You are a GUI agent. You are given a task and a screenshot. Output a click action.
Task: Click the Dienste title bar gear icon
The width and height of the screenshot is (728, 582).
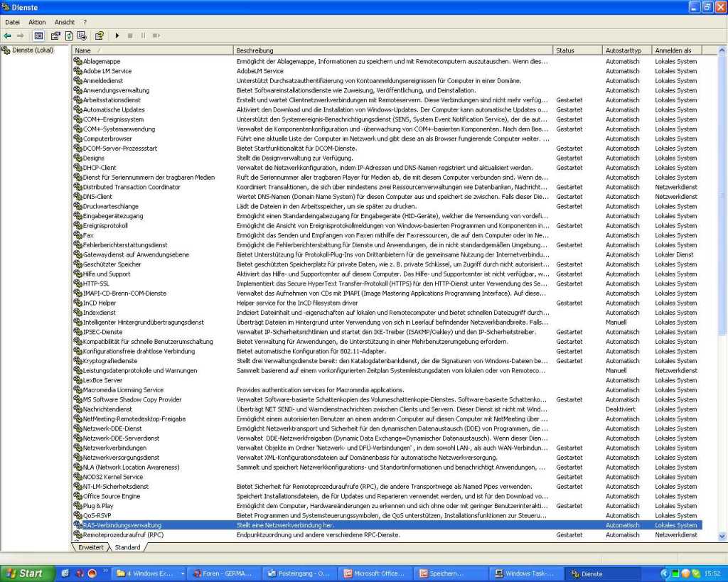[x=5, y=7]
